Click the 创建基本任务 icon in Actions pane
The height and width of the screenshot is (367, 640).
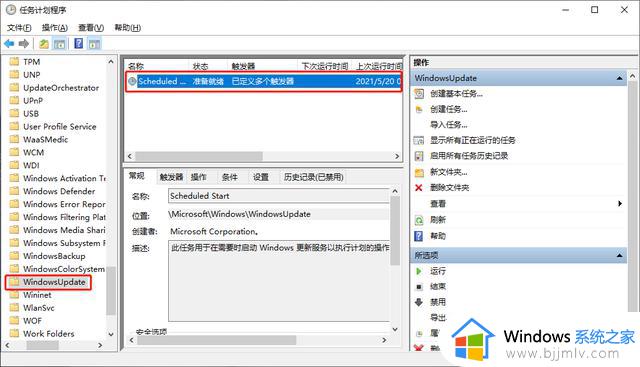click(419, 94)
